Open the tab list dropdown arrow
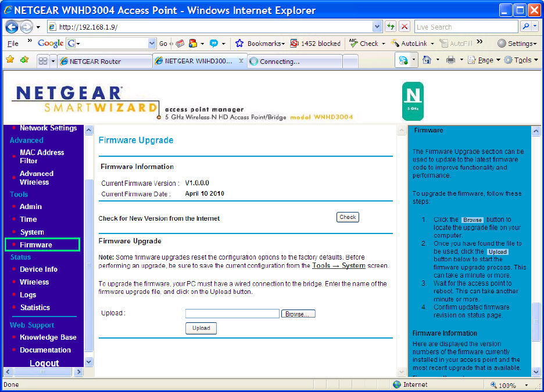The image size is (544, 392). (x=53, y=62)
